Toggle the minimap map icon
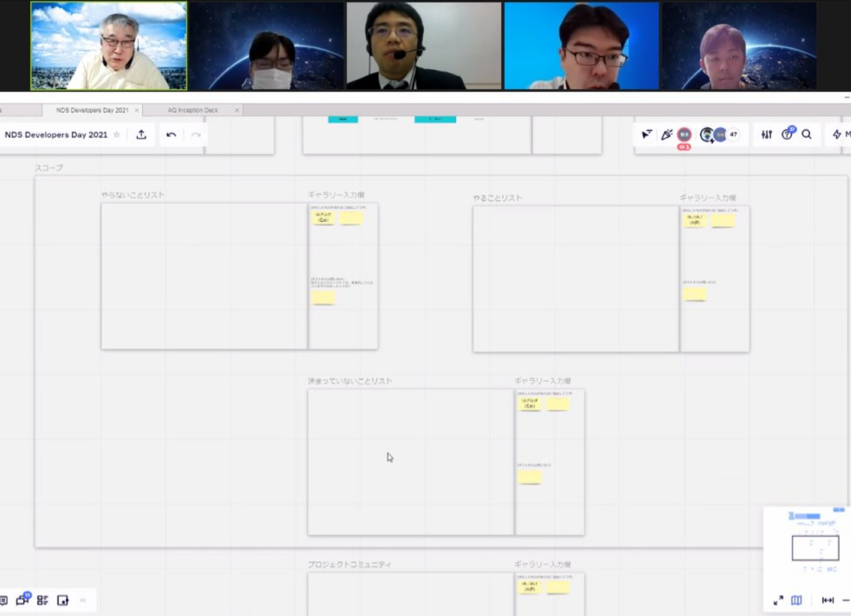 point(797,601)
